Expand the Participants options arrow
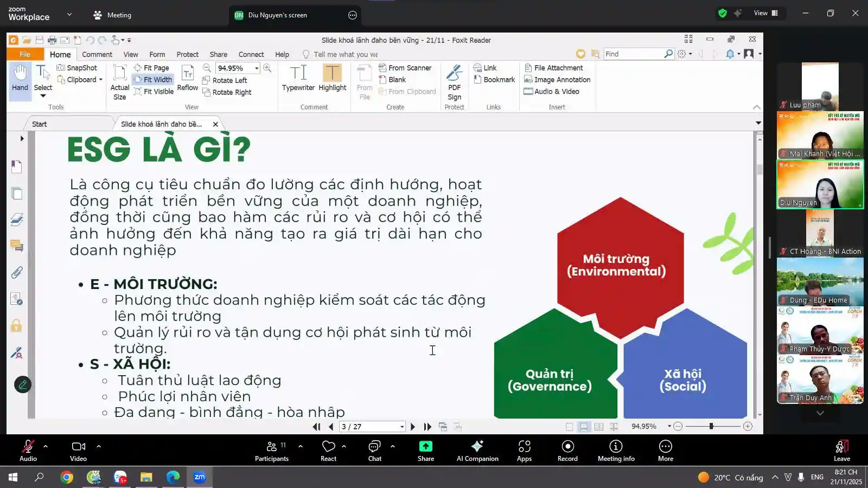Screen dimensions: 868x488 (301, 446)
